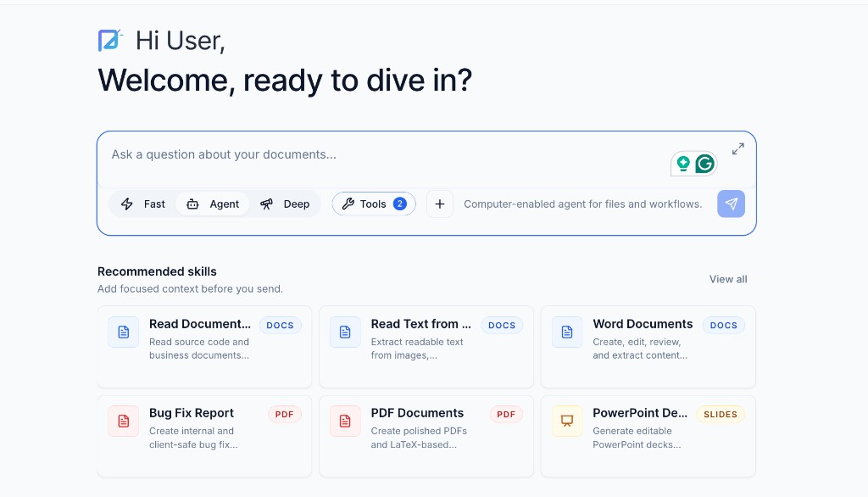Select the PowerPoint De... skill title
Image resolution: width=868 pixels, height=497 pixels.
(x=640, y=413)
